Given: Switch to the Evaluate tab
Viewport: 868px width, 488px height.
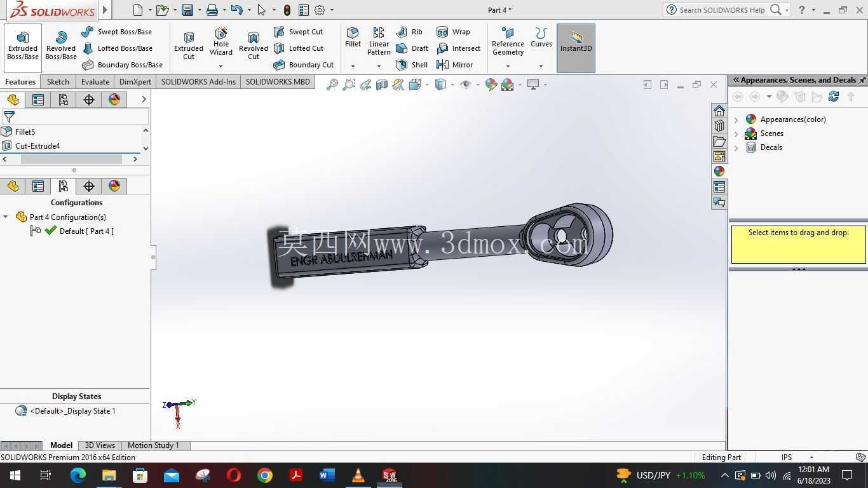Looking at the screenshot, I should coord(95,82).
